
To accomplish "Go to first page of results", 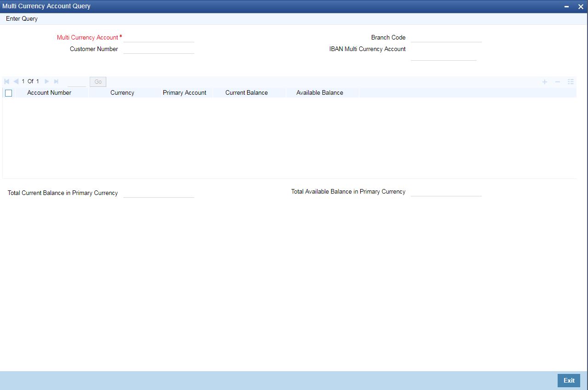I will coord(6,81).
